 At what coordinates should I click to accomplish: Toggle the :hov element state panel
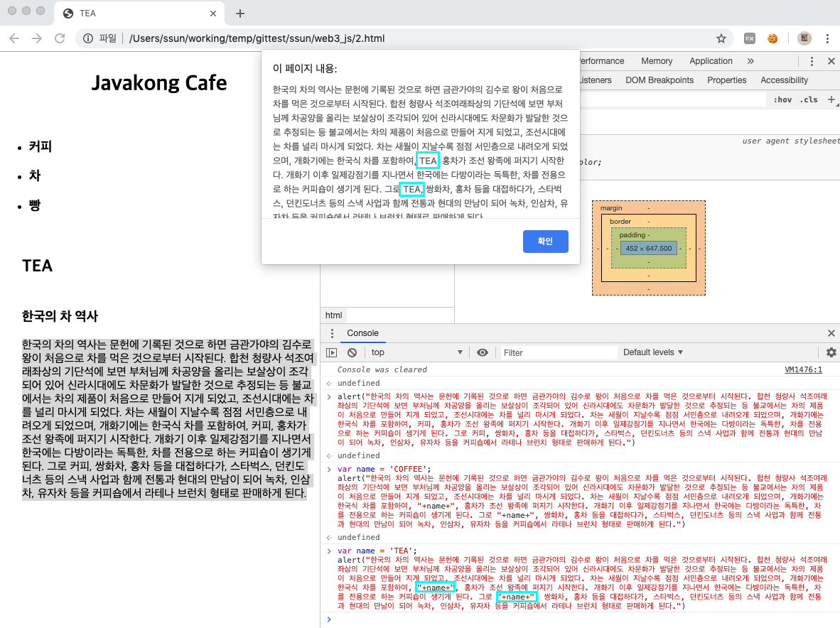[782, 99]
